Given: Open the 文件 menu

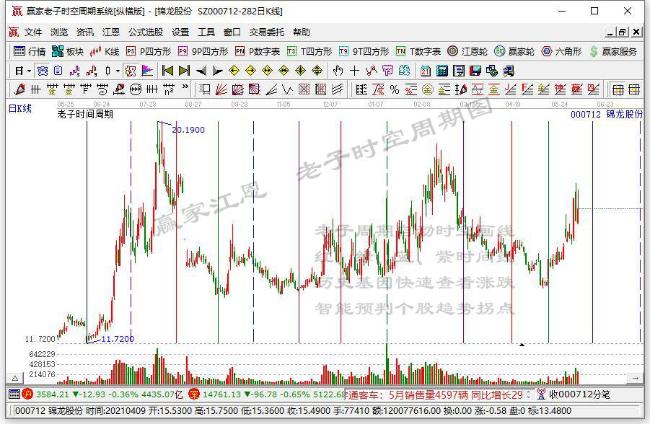Looking at the screenshot, I should [33, 32].
